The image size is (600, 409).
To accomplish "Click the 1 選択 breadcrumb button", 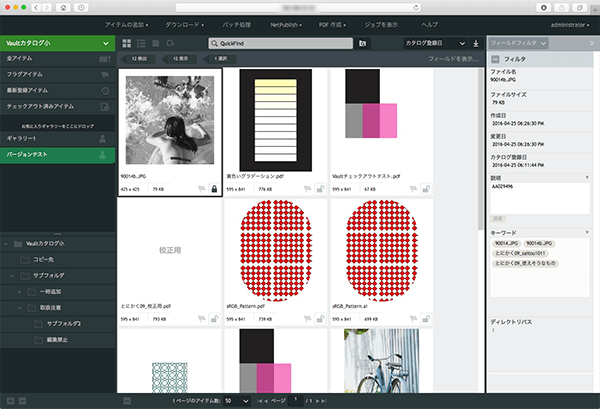I will 220,59.
